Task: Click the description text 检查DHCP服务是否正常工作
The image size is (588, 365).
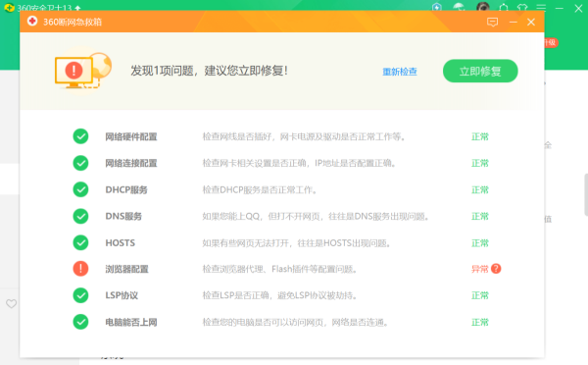Action: [x=260, y=190]
